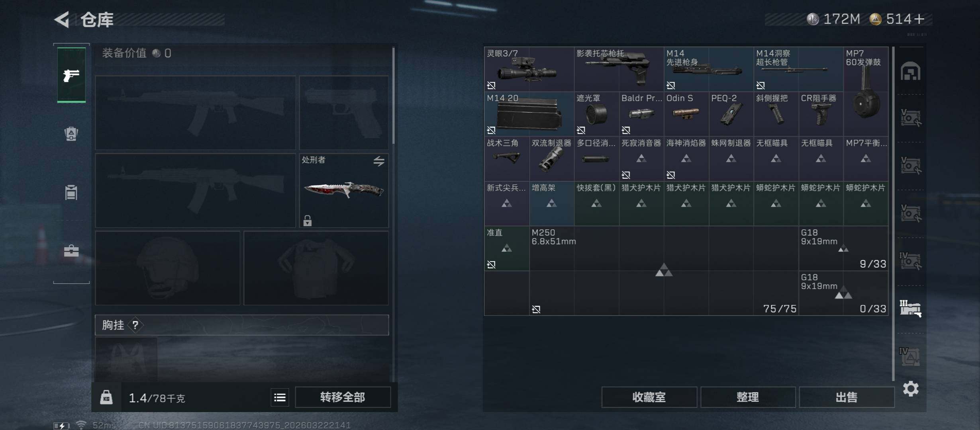This screenshot has width=980, height=430.
Task: Open storage settings gear icon
Action: coord(911,389)
